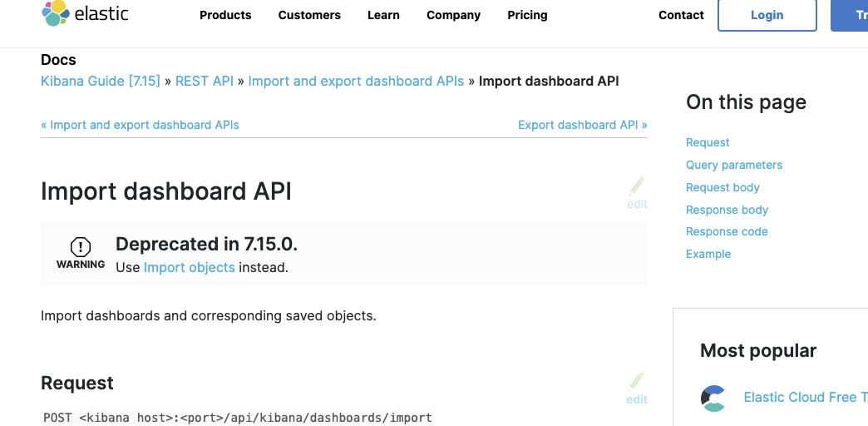Jump to Query parameters section

coord(734,165)
